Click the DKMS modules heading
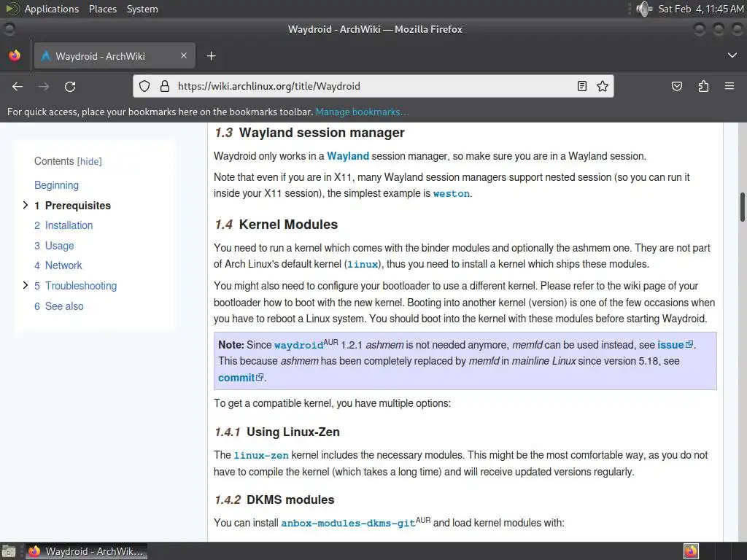747x560 pixels. pyautogui.click(x=290, y=499)
